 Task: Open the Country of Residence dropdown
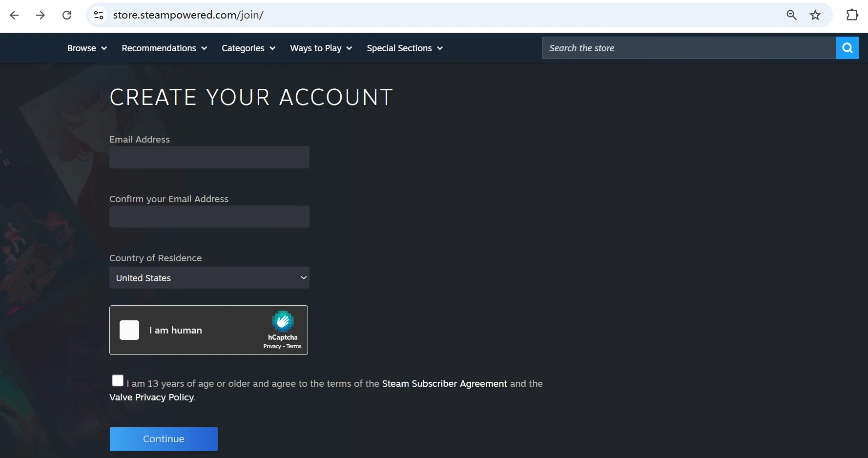[x=209, y=278]
